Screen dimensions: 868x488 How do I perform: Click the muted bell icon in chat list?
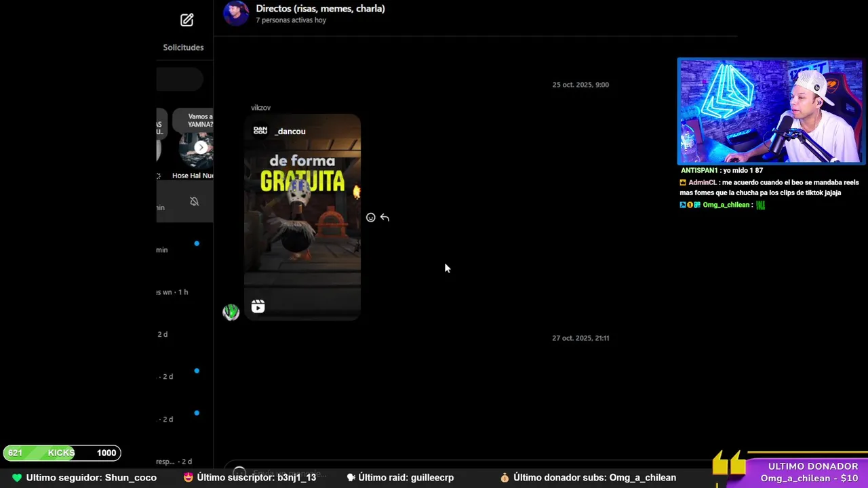coord(194,201)
